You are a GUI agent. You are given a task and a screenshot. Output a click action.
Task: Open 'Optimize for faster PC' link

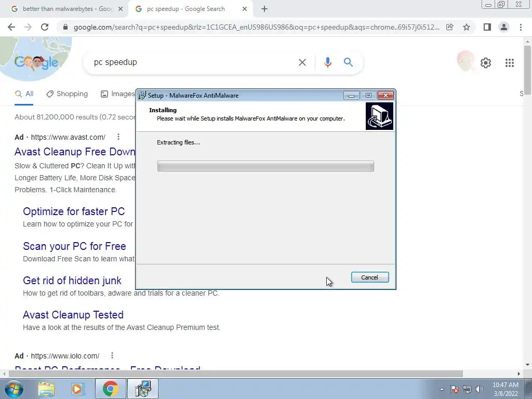click(74, 211)
